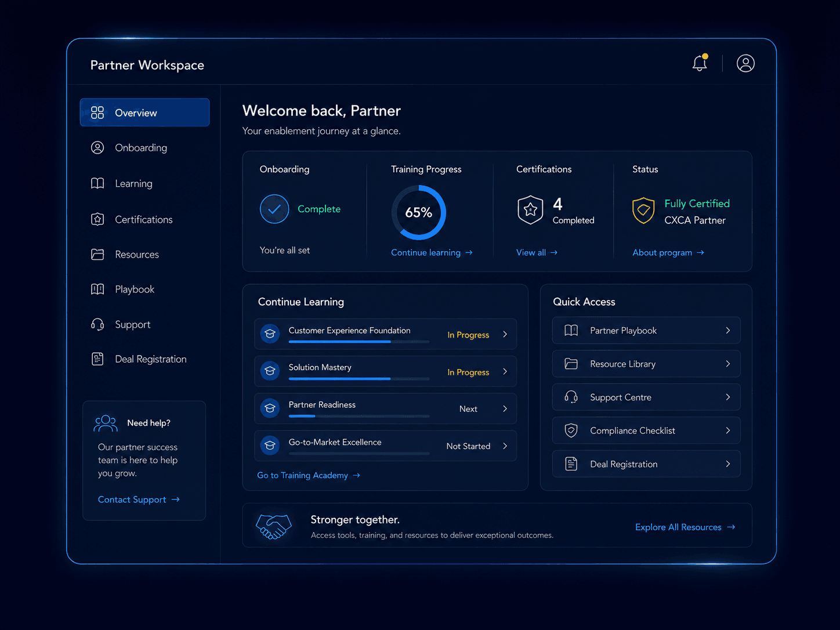Click the Partner Workspace title
Screen dimensions: 840x630
point(147,65)
